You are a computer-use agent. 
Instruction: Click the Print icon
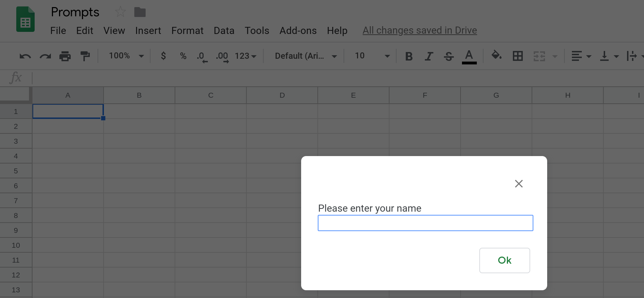pyautogui.click(x=65, y=56)
